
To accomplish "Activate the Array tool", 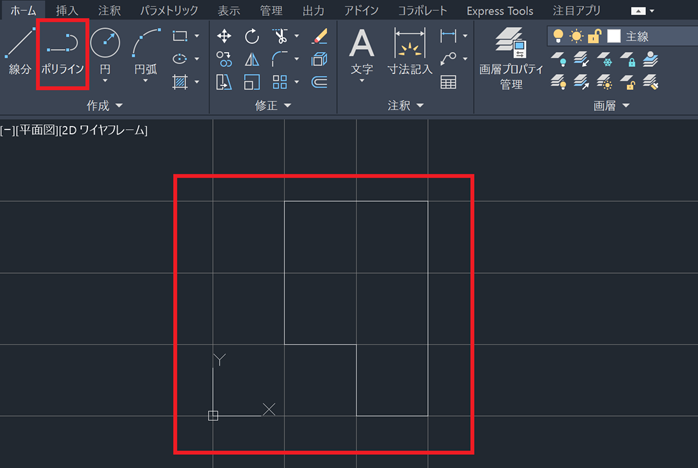I will pyautogui.click(x=280, y=82).
